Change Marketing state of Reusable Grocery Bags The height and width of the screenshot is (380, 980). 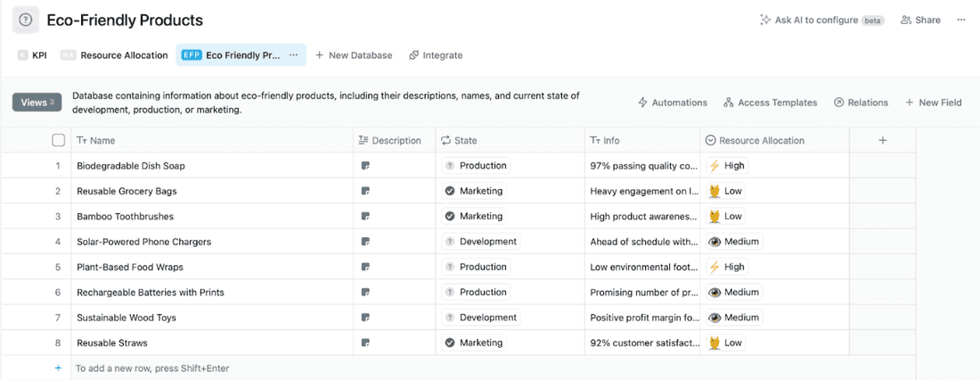474,191
